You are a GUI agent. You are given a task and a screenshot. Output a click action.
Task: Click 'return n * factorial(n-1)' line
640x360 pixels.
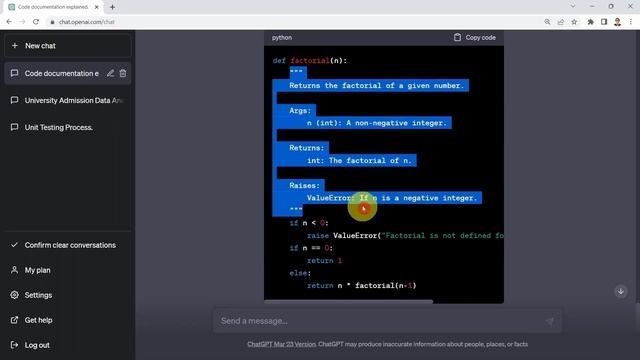click(x=362, y=286)
